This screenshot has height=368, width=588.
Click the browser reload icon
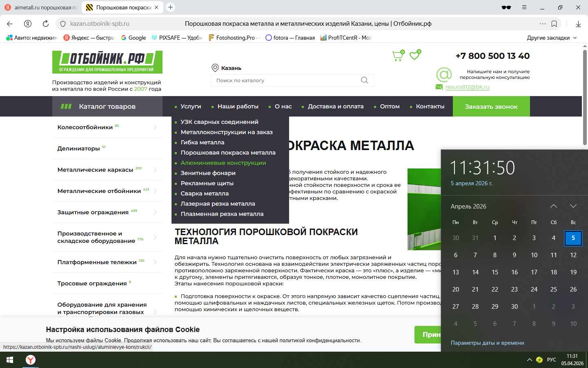click(46, 24)
